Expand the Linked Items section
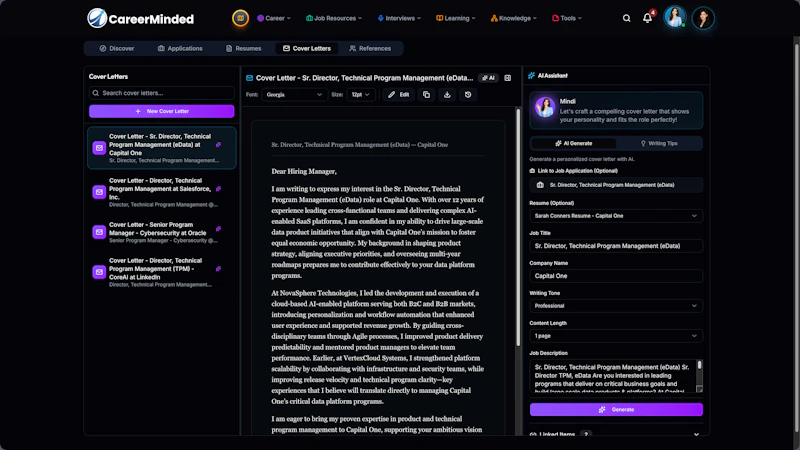Screen dimensions: 800x450 pyautogui.click(x=615, y=434)
